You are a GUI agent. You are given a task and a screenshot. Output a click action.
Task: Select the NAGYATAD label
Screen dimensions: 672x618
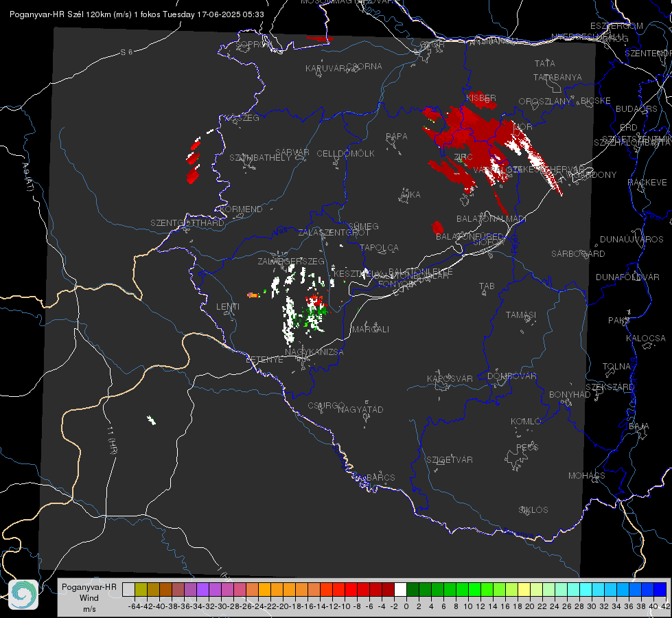point(360,410)
